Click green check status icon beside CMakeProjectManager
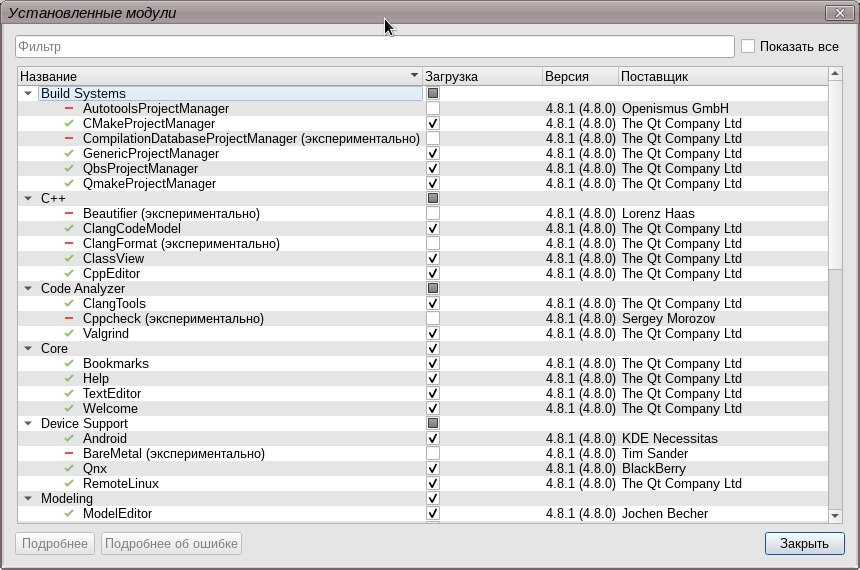Image resolution: width=860 pixels, height=570 pixels. (x=69, y=123)
